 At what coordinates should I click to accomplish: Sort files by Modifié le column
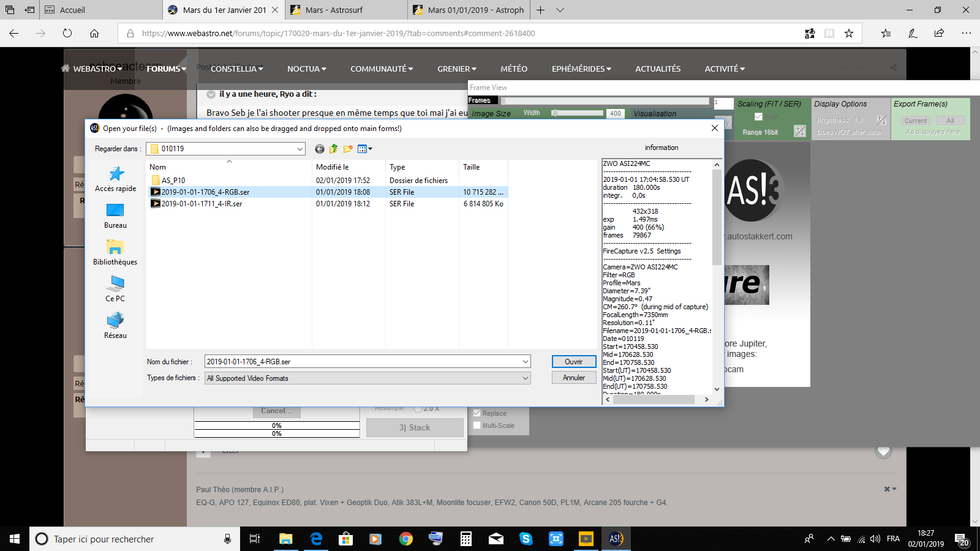(x=349, y=167)
